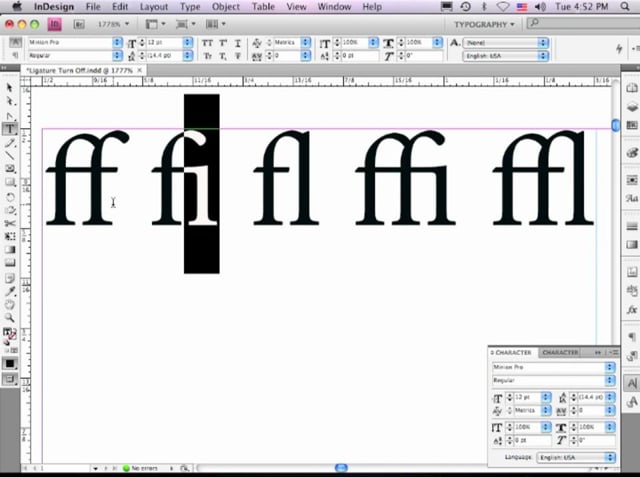The width and height of the screenshot is (640, 477).
Task: Open the Type menu
Action: pyautogui.click(x=190, y=7)
